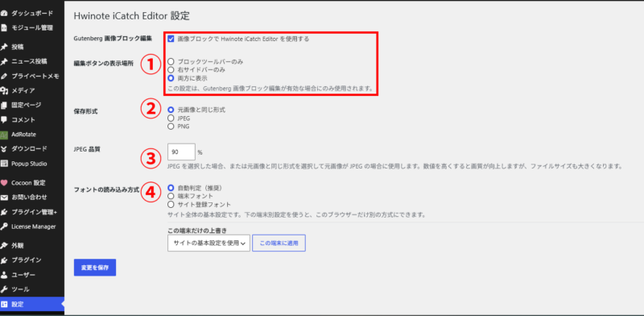Click the JPEG 品質 input field
This screenshot has height=316, width=644.
(181, 152)
